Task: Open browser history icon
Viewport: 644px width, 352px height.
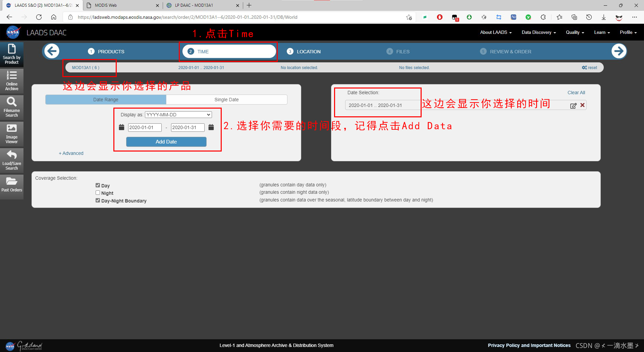Action: click(589, 17)
